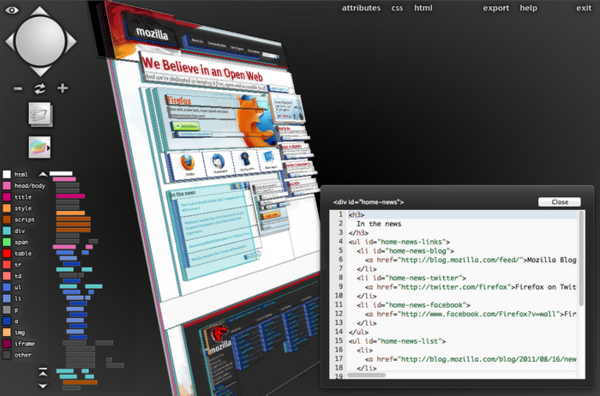Collapse tree with up arrow beside html
This screenshot has height=396, width=600.
(43, 174)
